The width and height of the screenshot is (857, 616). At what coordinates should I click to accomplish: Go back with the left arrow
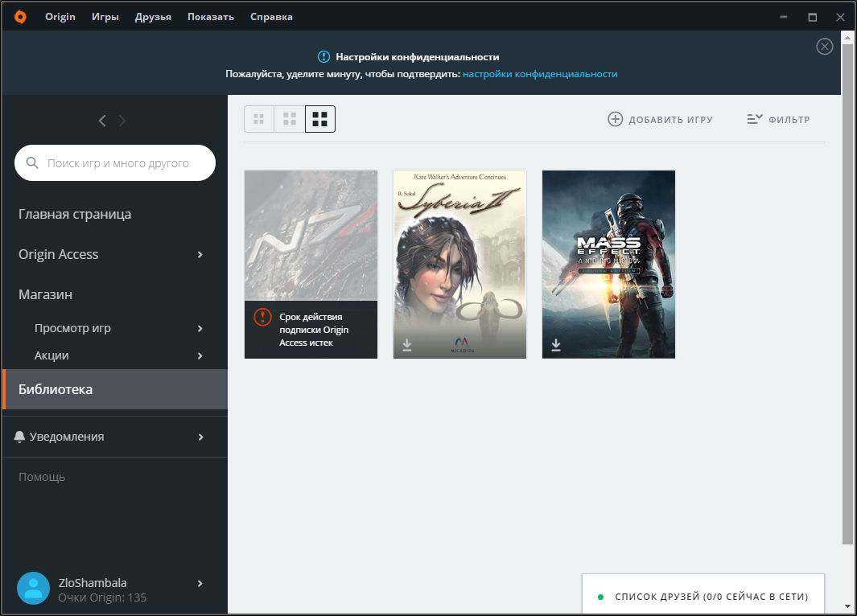102,121
